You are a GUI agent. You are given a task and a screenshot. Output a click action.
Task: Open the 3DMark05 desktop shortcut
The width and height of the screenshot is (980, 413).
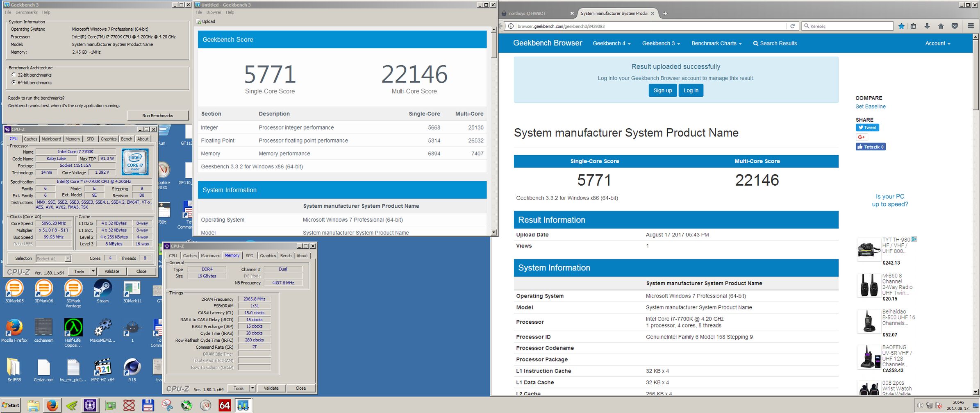[14, 291]
